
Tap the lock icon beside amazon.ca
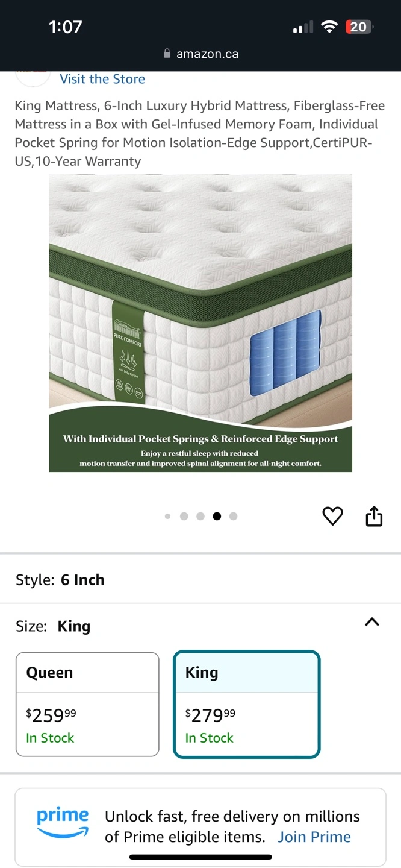coord(167,54)
